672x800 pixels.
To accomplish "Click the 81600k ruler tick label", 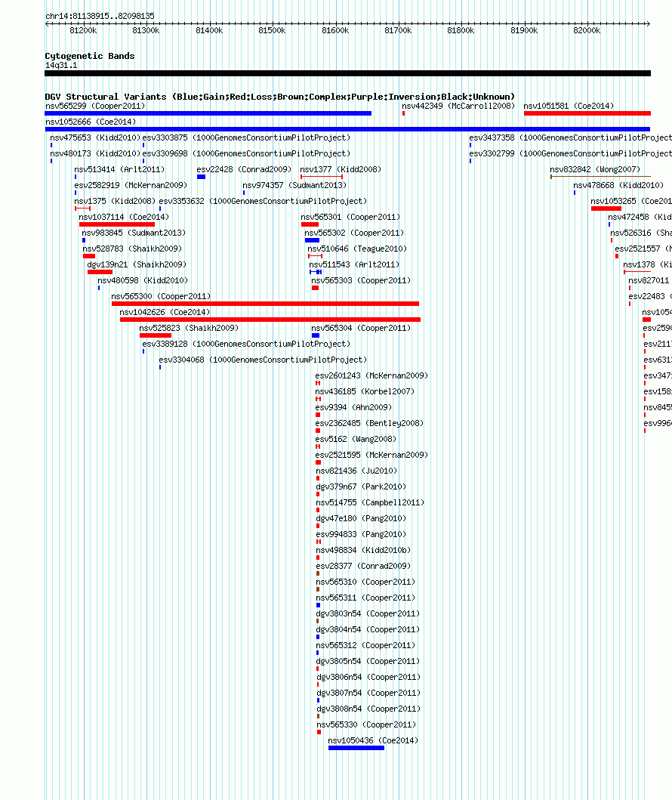I will click(x=335, y=31).
